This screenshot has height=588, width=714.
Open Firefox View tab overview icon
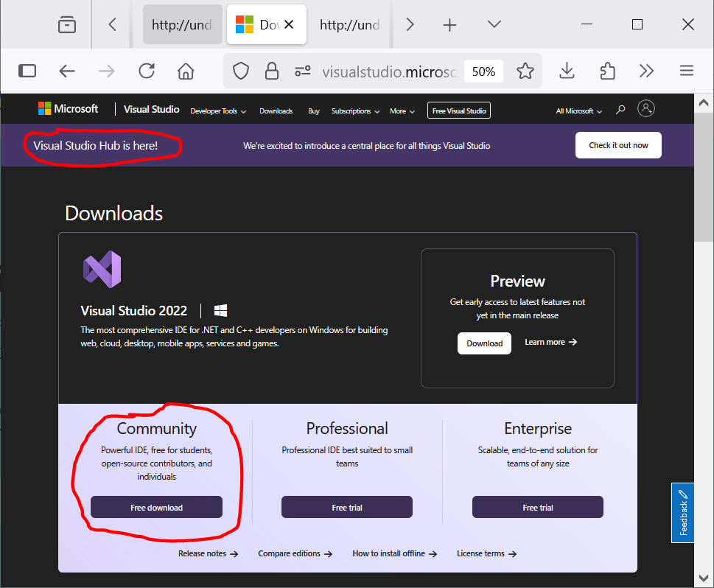[x=67, y=24]
